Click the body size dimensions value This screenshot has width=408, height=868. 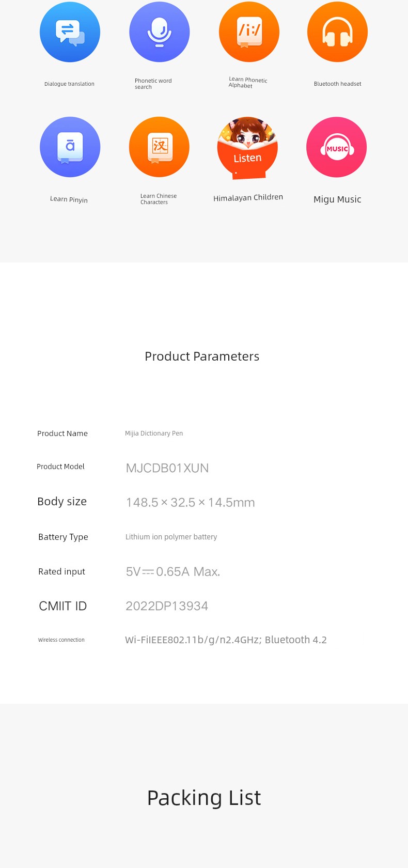[x=190, y=502]
